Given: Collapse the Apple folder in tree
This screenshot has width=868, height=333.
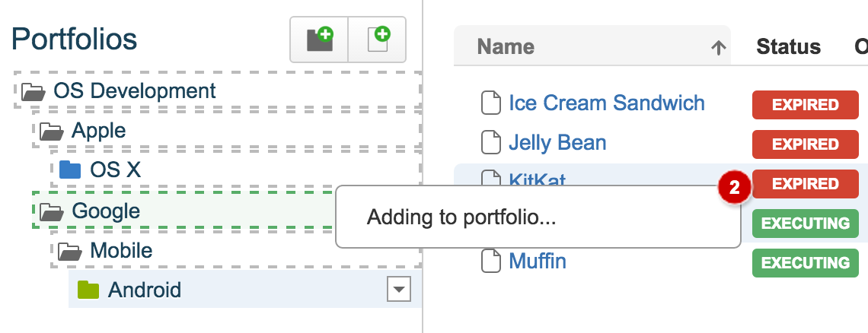Looking at the screenshot, I should click(x=51, y=132).
